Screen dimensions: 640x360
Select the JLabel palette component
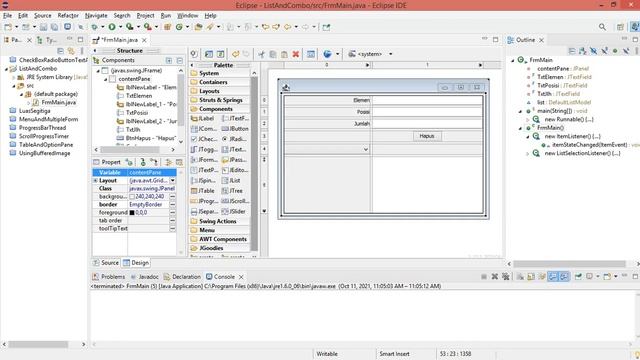[x=203, y=118]
